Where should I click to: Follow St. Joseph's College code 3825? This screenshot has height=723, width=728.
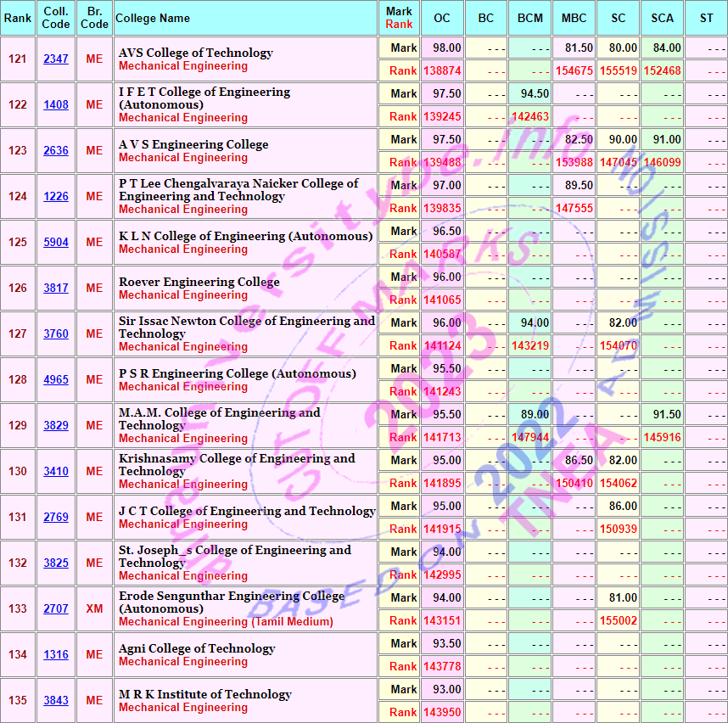56,563
